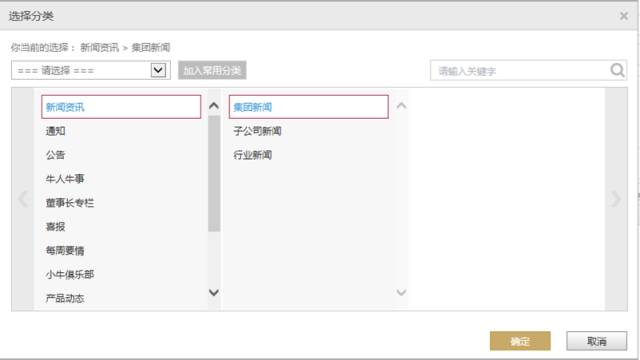Open the 请选择 dropdown

pyautogui.click(x=91, y=70)
